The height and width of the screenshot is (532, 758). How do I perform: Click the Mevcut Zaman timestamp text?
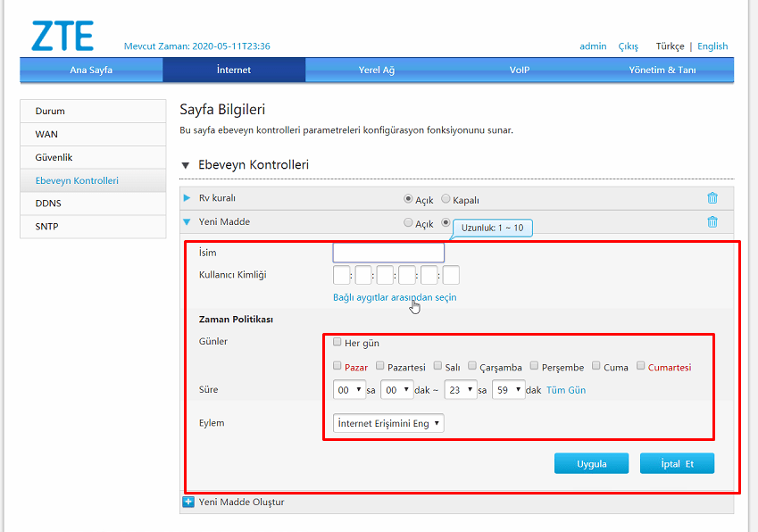[196, 46]
